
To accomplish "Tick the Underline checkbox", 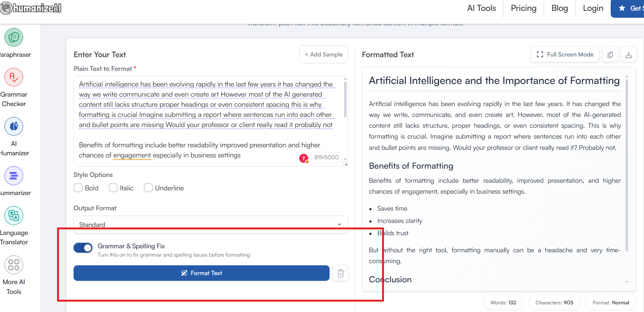I will [148, 188].
